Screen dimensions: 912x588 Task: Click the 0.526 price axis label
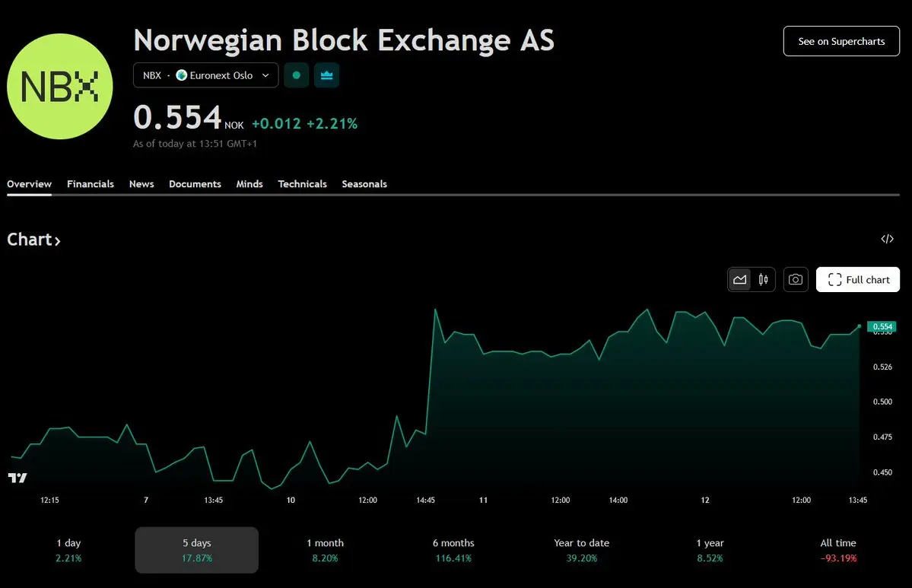(x=882, y=367)
